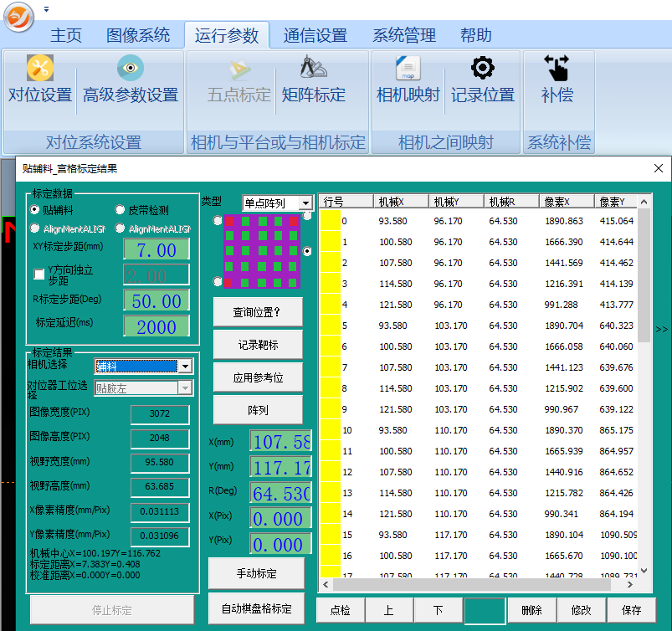Click the 记录位置 gear icon
This screenshot has height=631, width=672.
tap(482, 68)
